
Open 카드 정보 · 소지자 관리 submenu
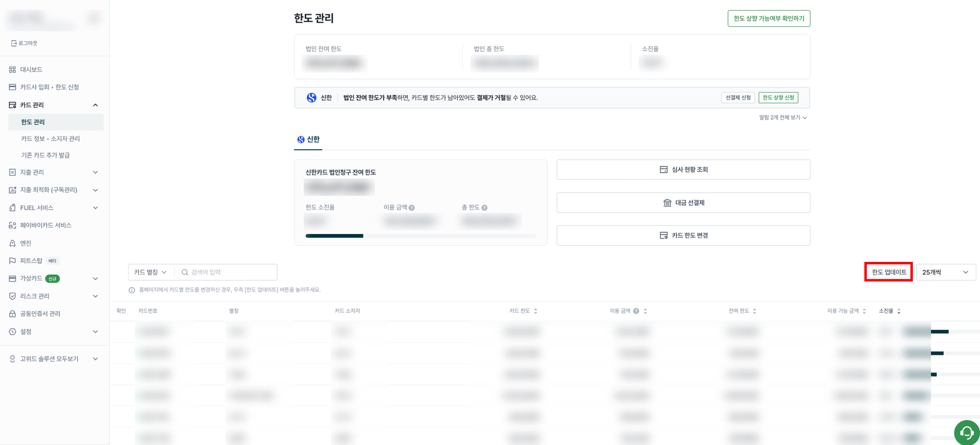pyautogui.click(x=50, y=139)
